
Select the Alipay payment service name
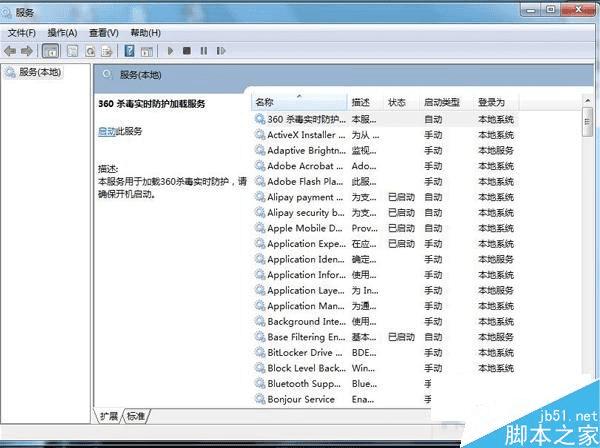coord(305,197)
